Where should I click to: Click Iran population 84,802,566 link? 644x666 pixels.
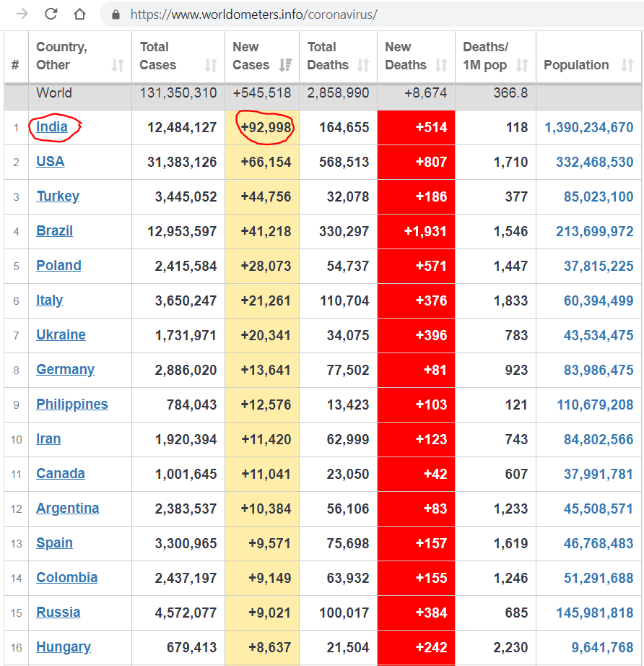click(598, 440)
